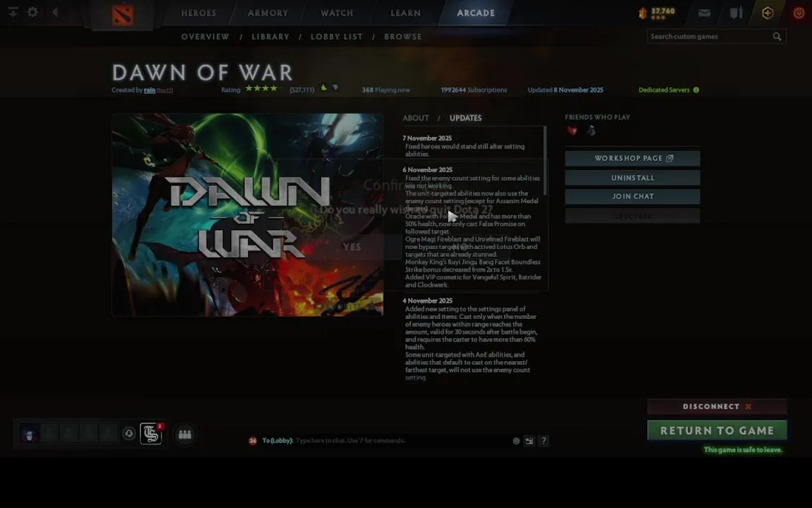Click the chat emoticon icon
This screenshot has height=508, width=812.
click(x=516, y=440)
